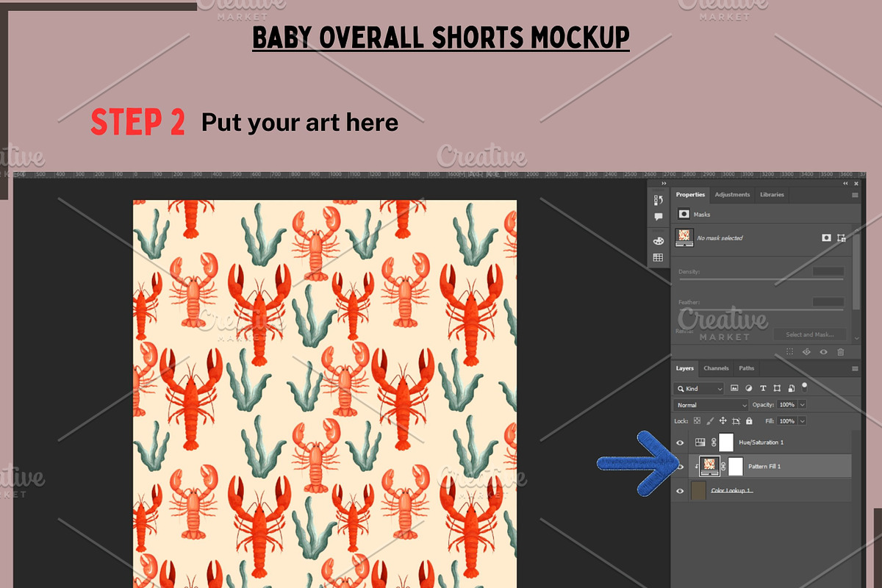Filter layers by adjustment layers icon
The height and width of the screenshot is (588, 882).
748,388
